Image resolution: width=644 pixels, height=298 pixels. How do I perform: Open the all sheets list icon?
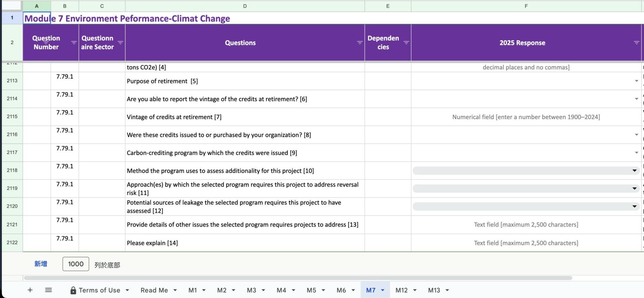(48, 290)
